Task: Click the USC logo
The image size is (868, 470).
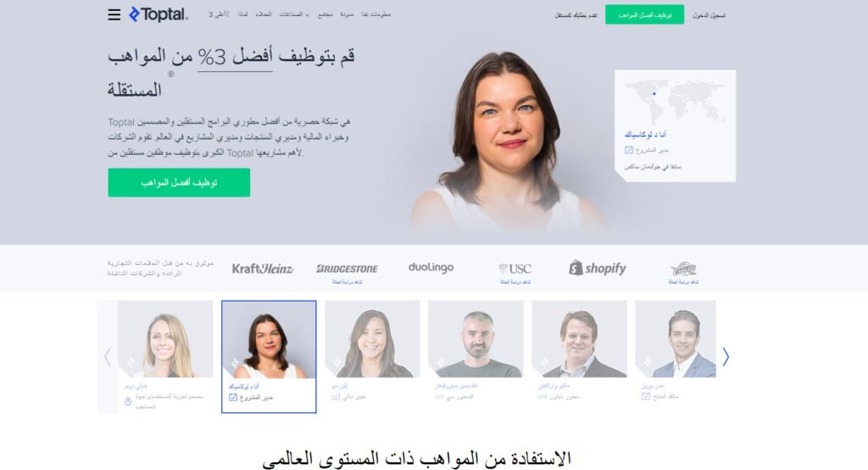Action: coord(515,268)
